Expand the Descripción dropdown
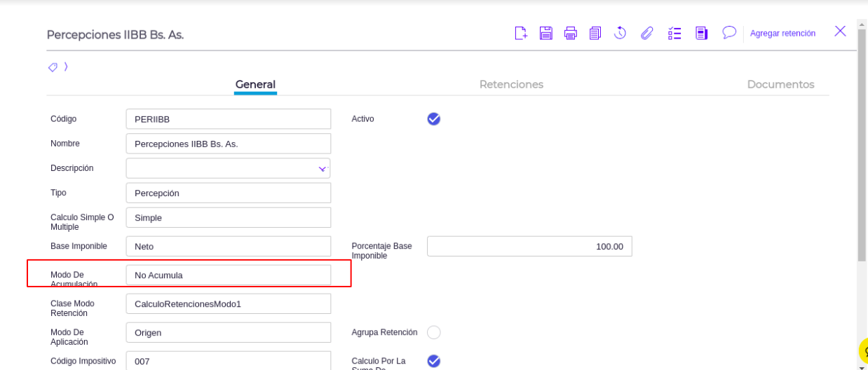This screenshot has height=370, width=868. (x=322, y=169)
